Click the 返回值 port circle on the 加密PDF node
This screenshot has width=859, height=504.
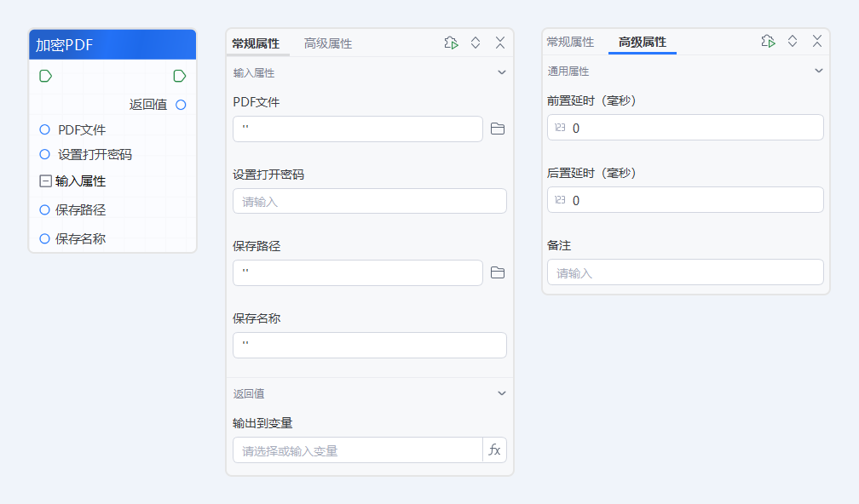pyautogui.click(x=179, y=104)
